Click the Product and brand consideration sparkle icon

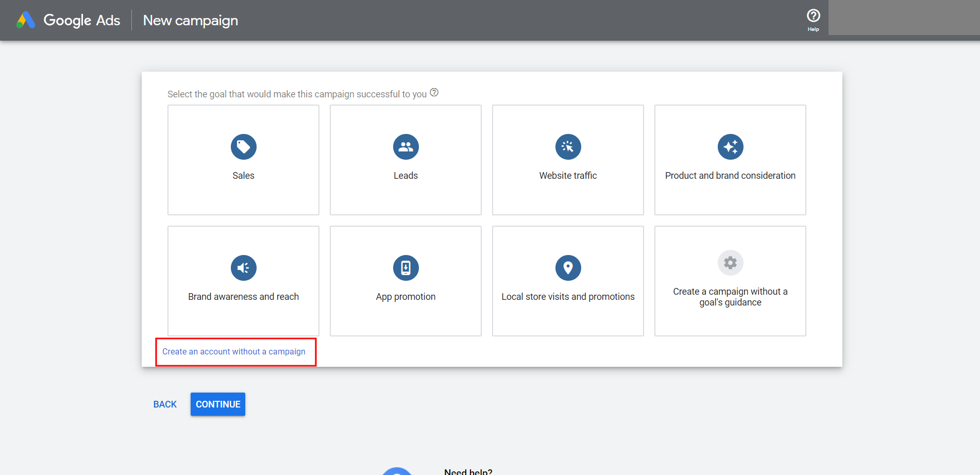[x=731, y=147]
